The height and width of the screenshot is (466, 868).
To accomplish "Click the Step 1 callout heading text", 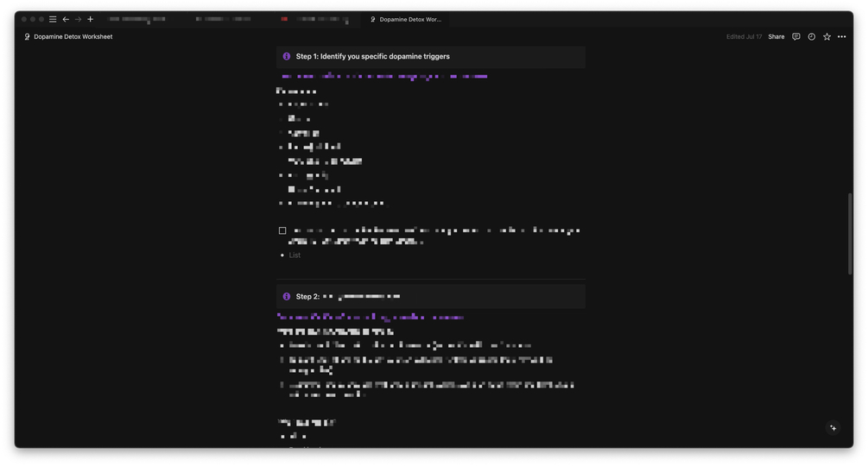I will [x=372, y=57].
